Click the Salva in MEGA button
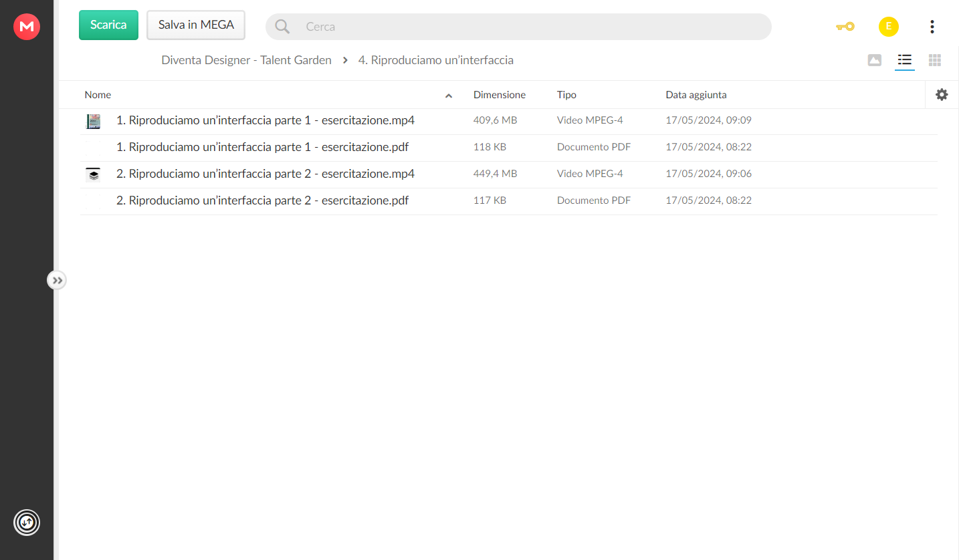Screen dimensions: 959x560 196,25
